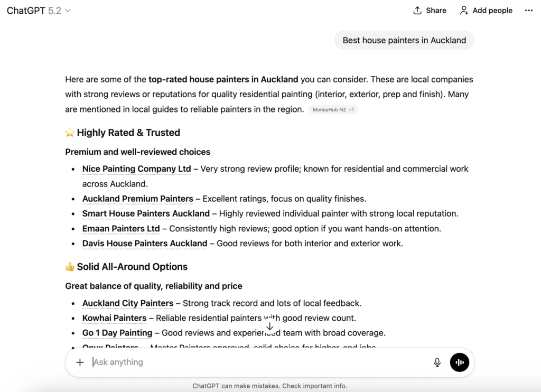Viewport: 541px width, 392px height.
Task: Open the Auckland City Painters link
Action: point(128,303)
